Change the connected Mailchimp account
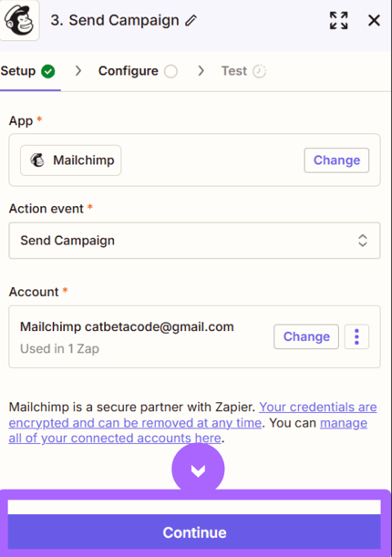The width and height of the screenshot is (392, 557). [306, 336]
